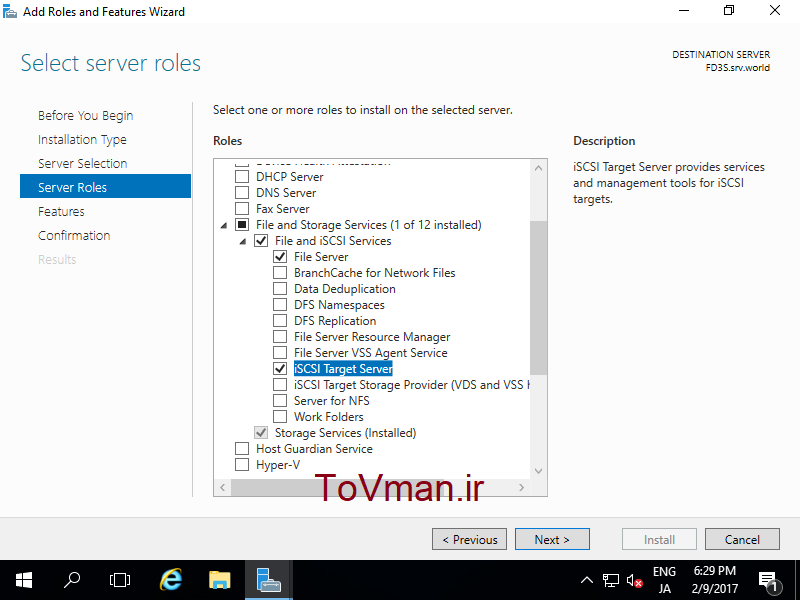
Task: Open the taskbar search magnifier
Action: (x=71, y=580)
